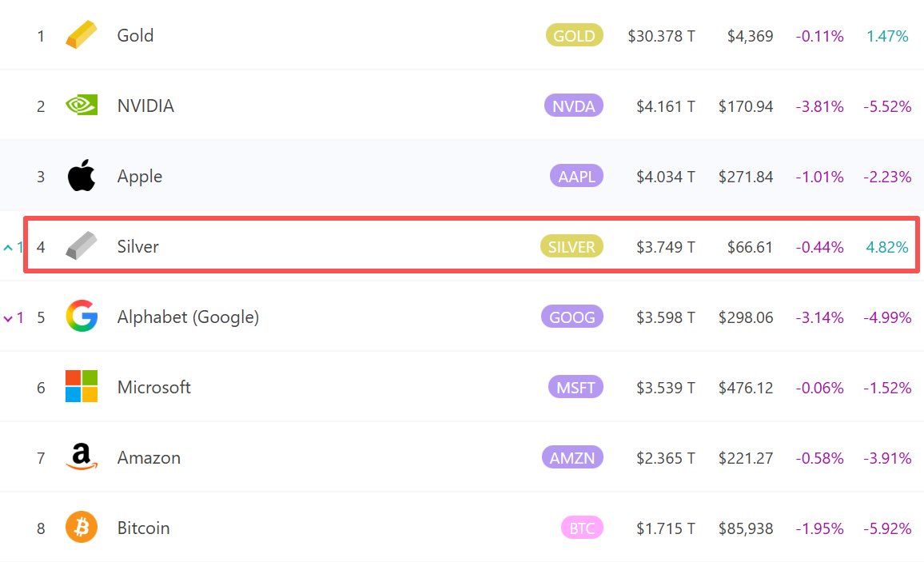Viewport: 924px width, 562px height.
Task: Click the Gold bar icon
Action: (81, 35)
